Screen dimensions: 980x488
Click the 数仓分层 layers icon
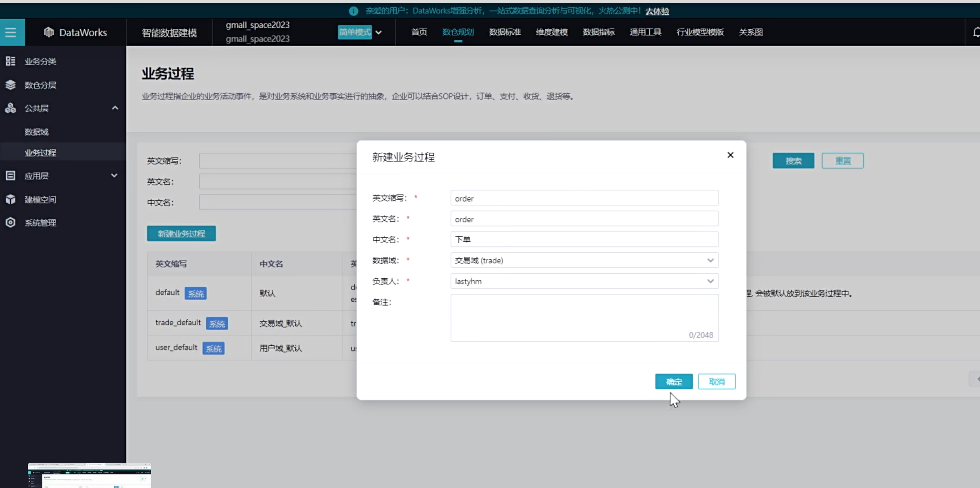click(10, 85)
